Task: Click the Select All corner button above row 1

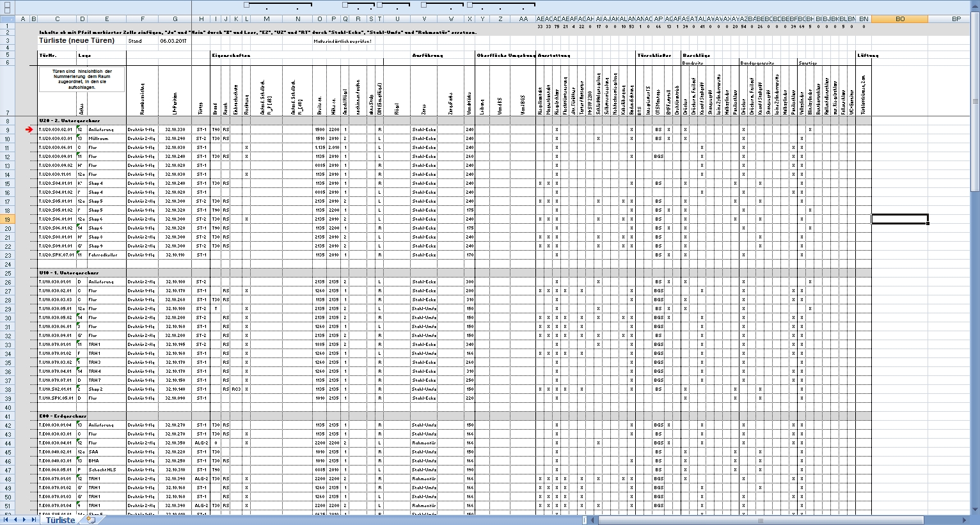Action: [8, 19]
